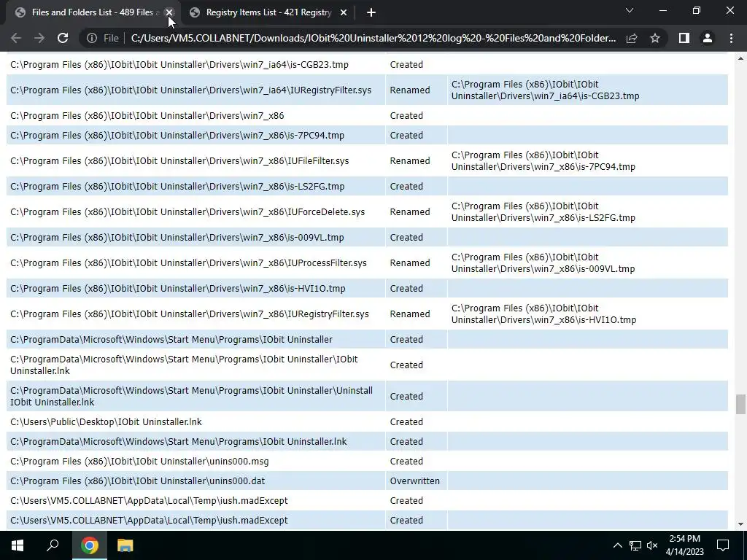Select the Users\Public\Desktop\IObit Uninstaller.lnk path
This screenshot has width=747, height=560.
(x=106, y=422)
